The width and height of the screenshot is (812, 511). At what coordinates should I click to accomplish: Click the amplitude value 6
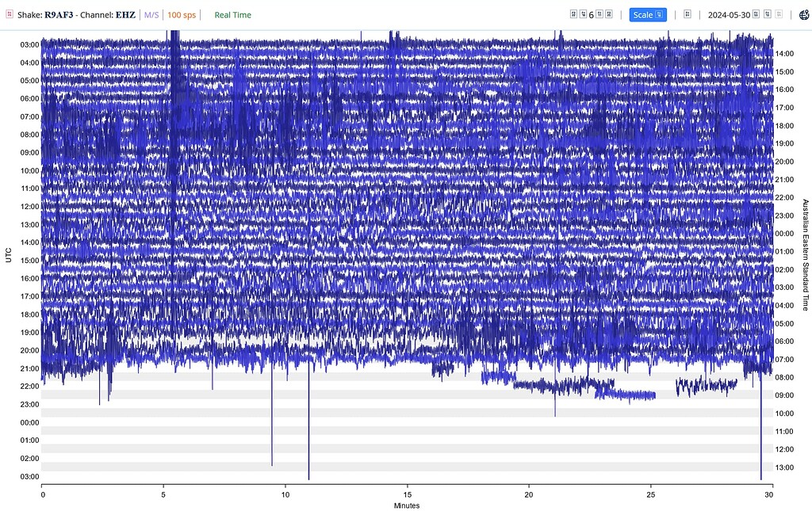pyautogui.click(x=592, y=15)
